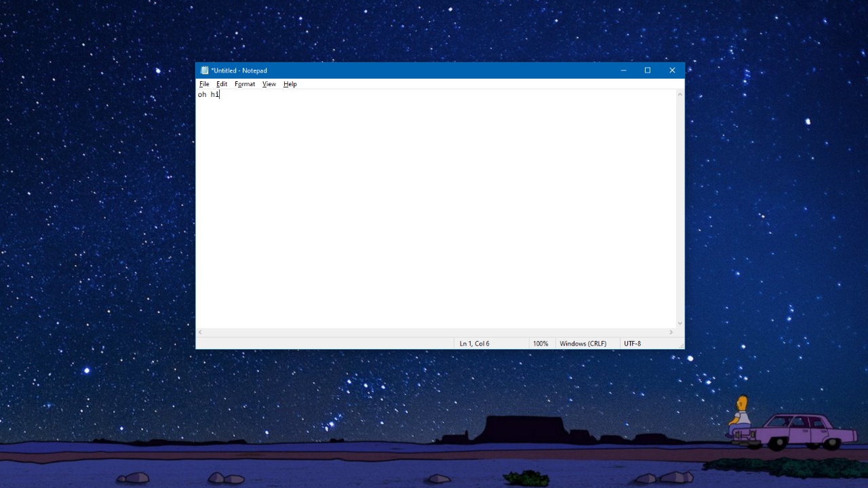The height and width of the screenshot is (488, 868).
Task: Click the Notepad icon in the title bar
Action: pos(204,70)
